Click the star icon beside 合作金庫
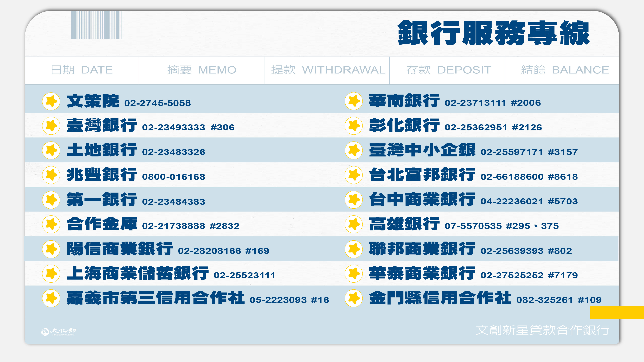Image resolution: width=644 pixels, height=362 pixels. tap(51, 224)
